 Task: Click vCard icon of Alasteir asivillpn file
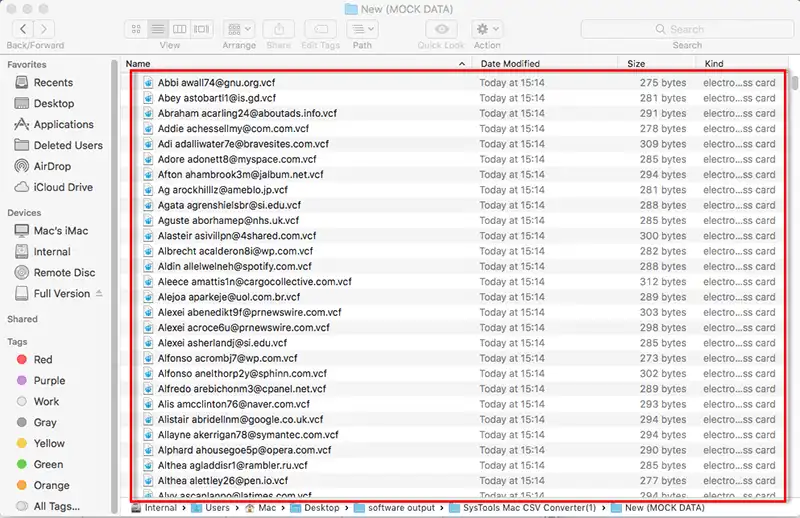pyautogui.click(x=148, y=236)
